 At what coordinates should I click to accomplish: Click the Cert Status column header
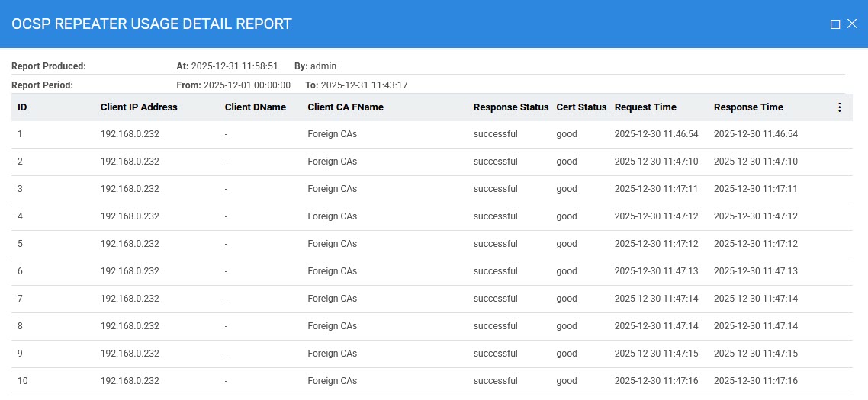pos(581,107)
